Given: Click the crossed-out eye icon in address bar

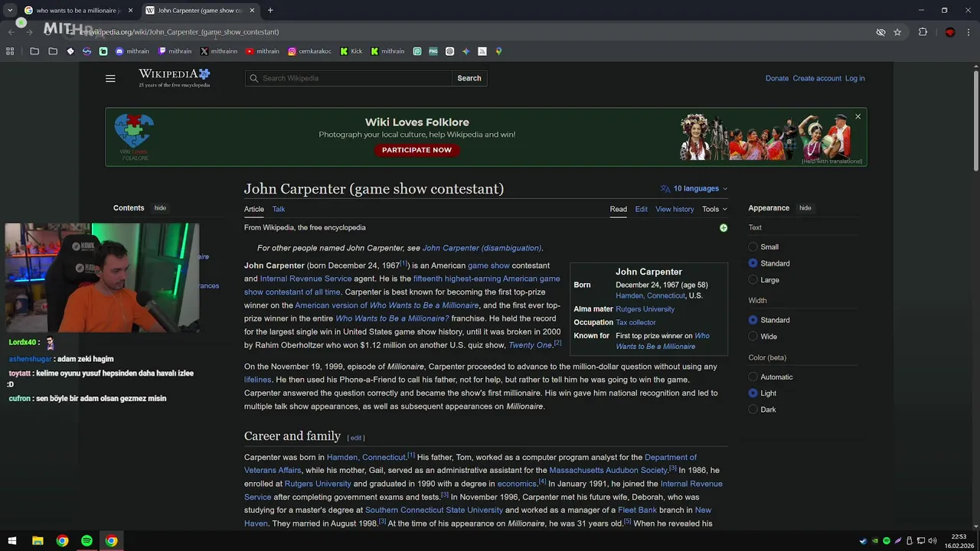Looking at the screenshot, I should pyautogui.click(x=880, y=32).
